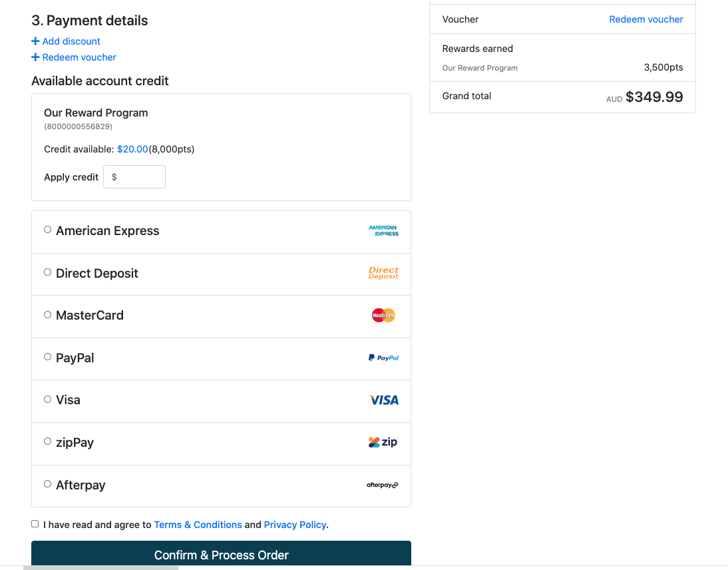Click the MasterCard label text

(x=90, y=316)
